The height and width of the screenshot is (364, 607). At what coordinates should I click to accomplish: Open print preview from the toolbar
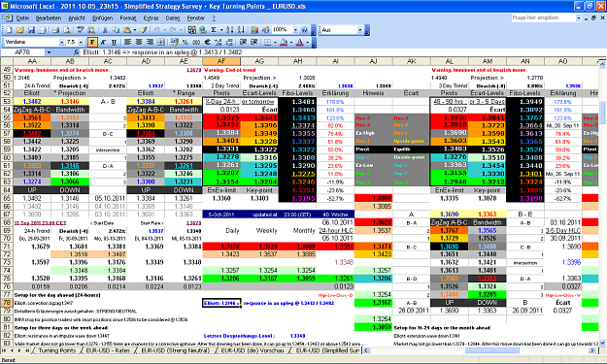coord(67,30)
